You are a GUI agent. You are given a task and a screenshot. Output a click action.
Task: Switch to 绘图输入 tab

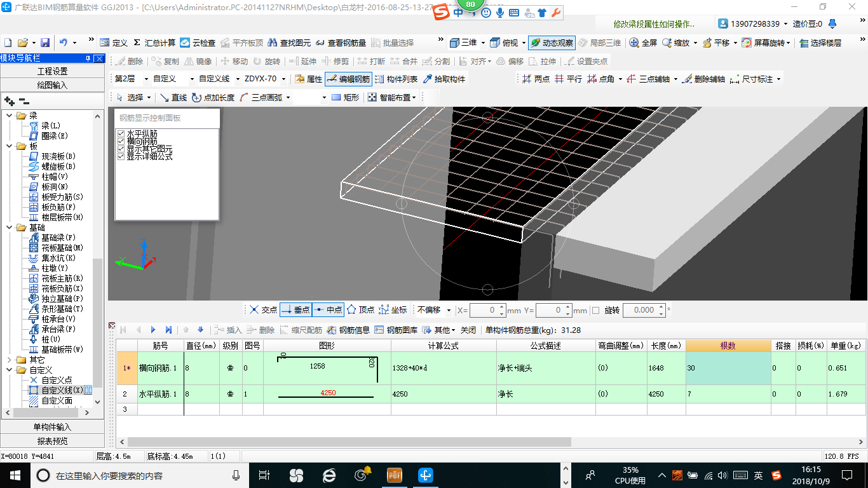click(52, 85)
